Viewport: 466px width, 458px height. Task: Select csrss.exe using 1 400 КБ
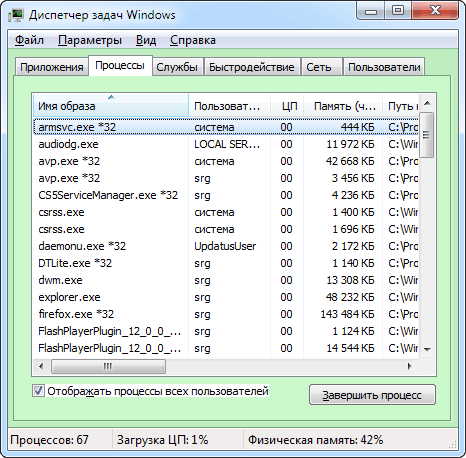[x=226, y=212]
